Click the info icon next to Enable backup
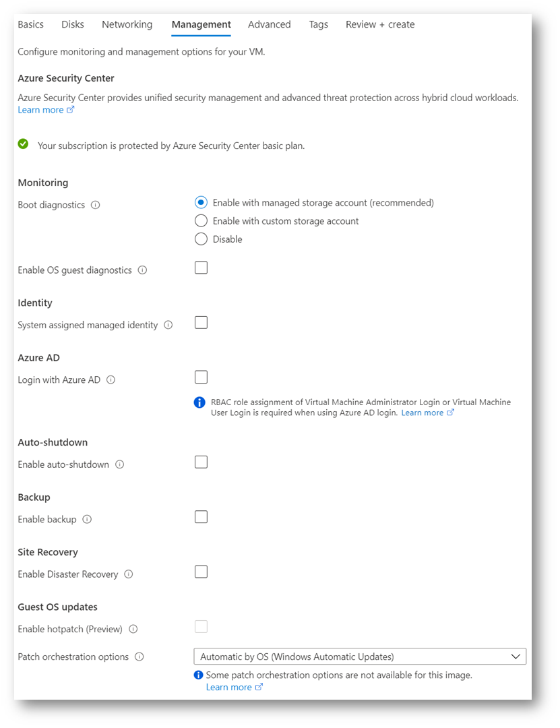Screen dimensions: 560x728 (x=87, y=519)
